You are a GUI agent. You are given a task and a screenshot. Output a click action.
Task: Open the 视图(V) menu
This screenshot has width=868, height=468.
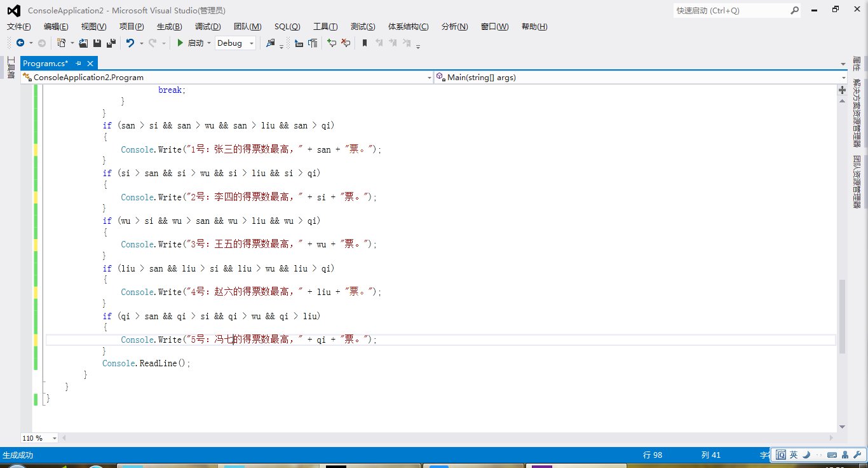pyautogui.click(x=93, y=26)
